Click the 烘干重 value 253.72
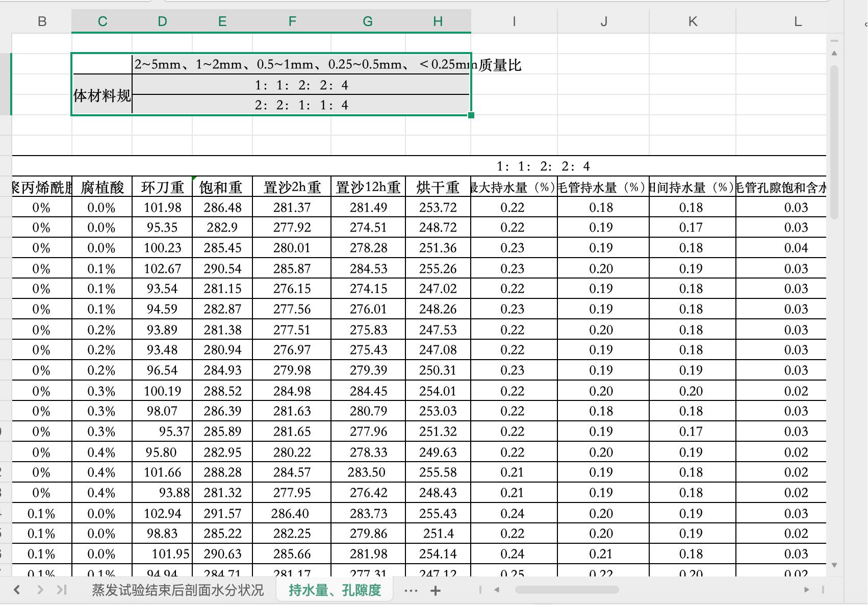 [x=438, y=208]
